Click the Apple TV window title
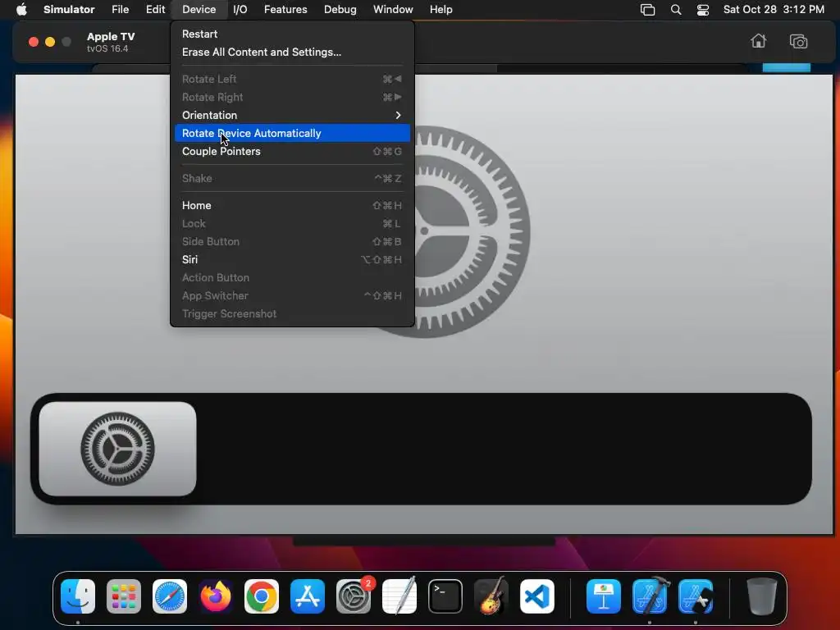Image resolution: width=840 pixels, height=630 pixels. point(111,36)
